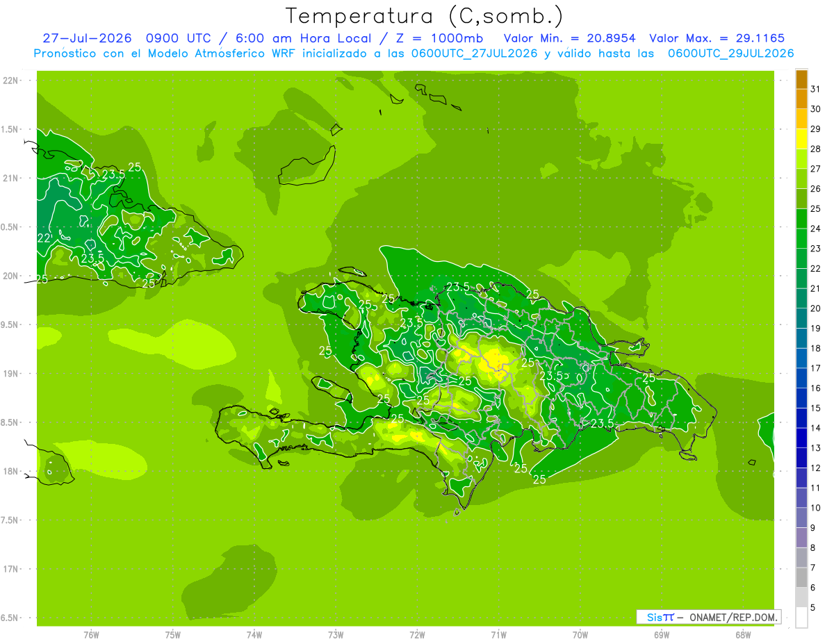Click the '76W' longitude label
The height and width of the screenshot is (644, 834).
(91, 635)
